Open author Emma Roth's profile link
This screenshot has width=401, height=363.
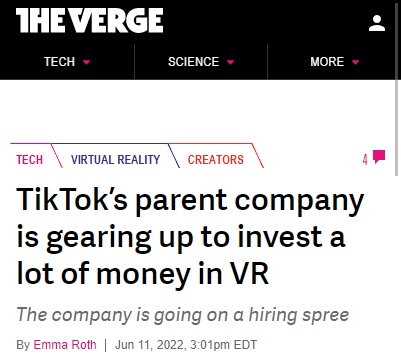coord(65,345)
